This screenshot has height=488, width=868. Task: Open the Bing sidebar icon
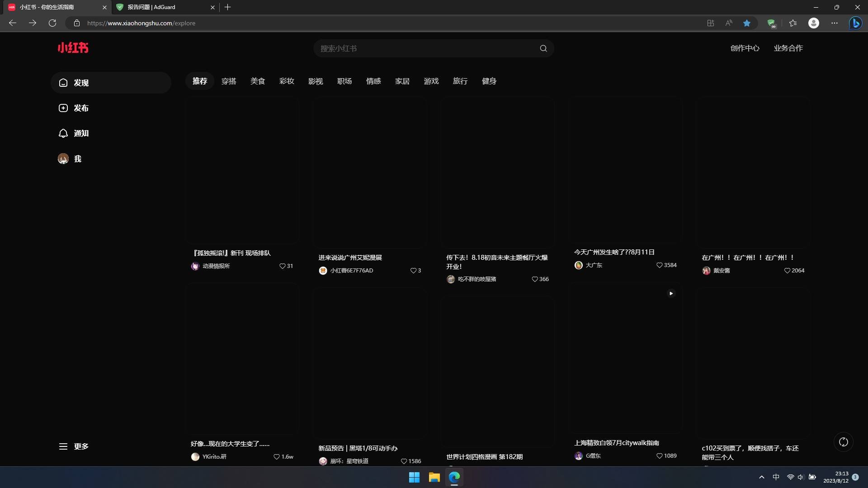click(x=855, y=23)
